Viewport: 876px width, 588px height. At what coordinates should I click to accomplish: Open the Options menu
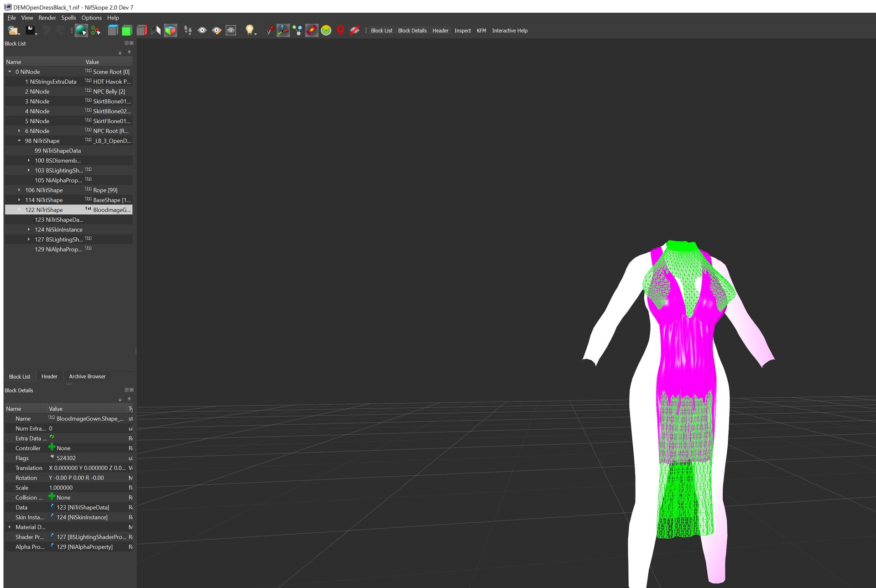pos(92,18)
